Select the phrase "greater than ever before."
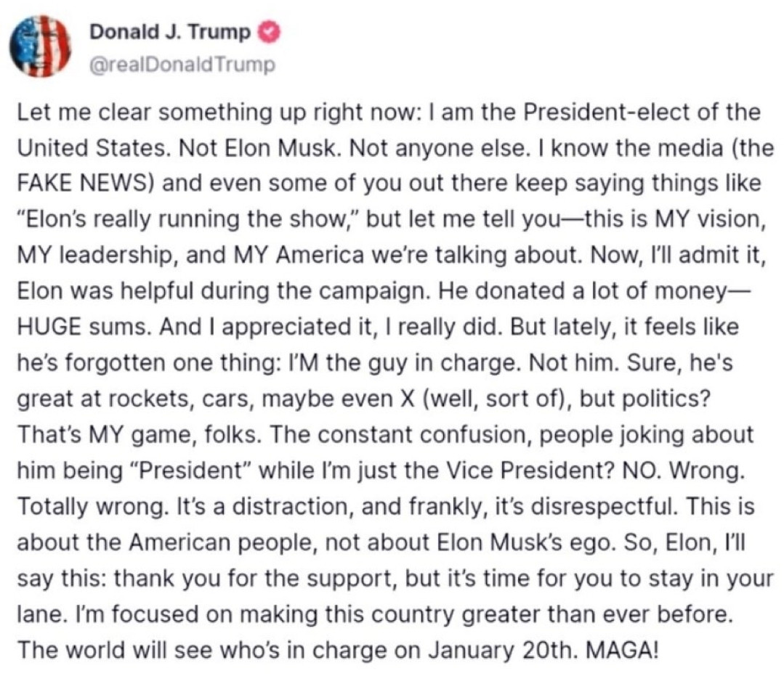The height and width of the screenshot is (676, 784). tap(597, 614)
